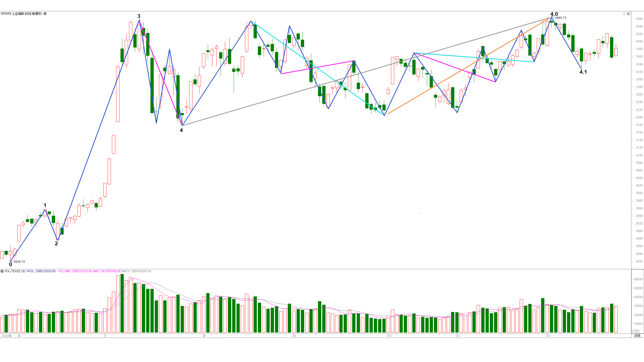
Task: Click the X1万 volume unit label
Action: (x=635, y=332)
